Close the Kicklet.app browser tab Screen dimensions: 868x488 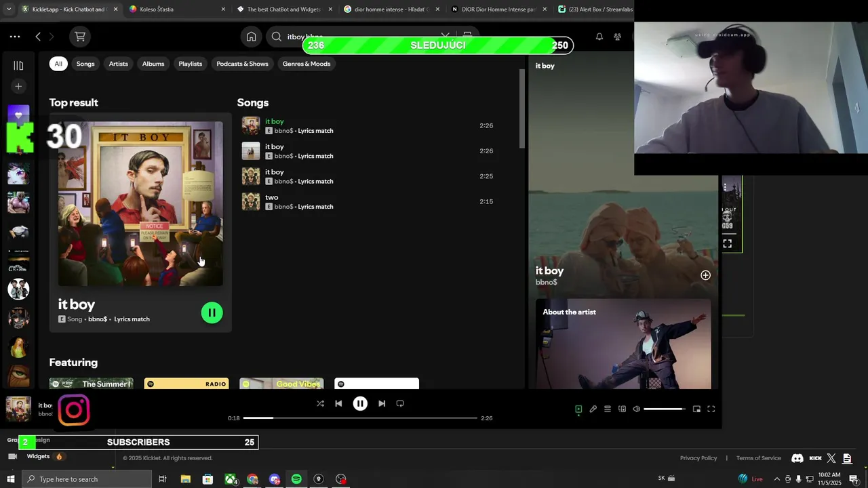tap(115, 9)
